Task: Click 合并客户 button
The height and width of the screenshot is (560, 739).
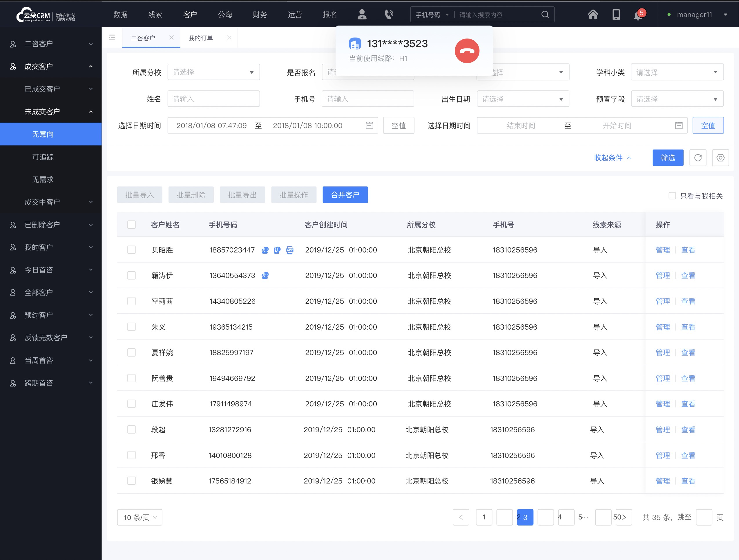Action: 346,194
